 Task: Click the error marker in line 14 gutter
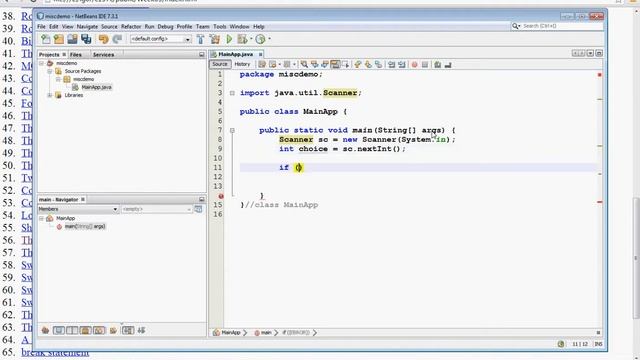[221, 196]
